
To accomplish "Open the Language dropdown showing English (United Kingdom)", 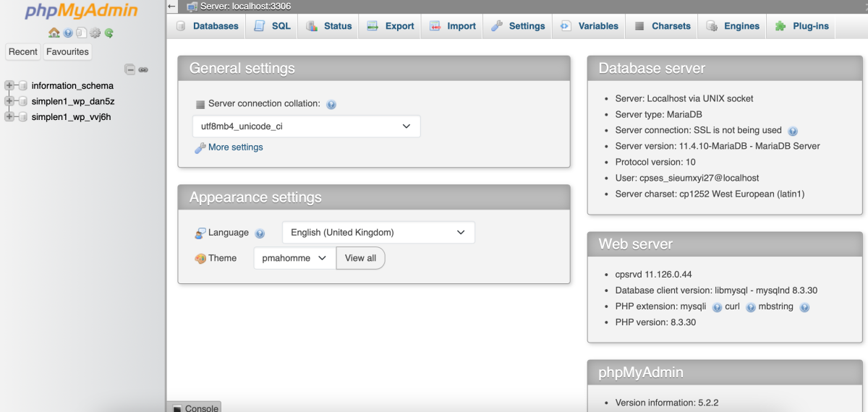I will pyautogui.click(x=378, y=233).
